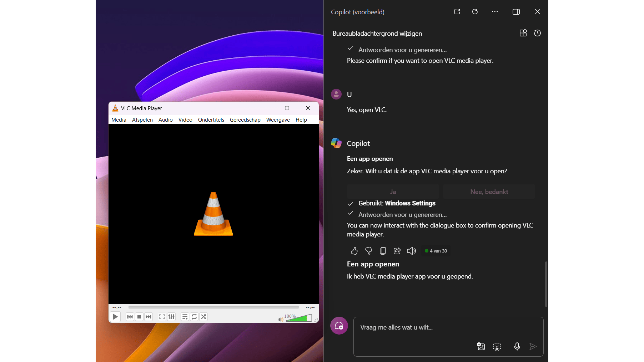Click the VLC remaining time label

click(x=310, y=307)
